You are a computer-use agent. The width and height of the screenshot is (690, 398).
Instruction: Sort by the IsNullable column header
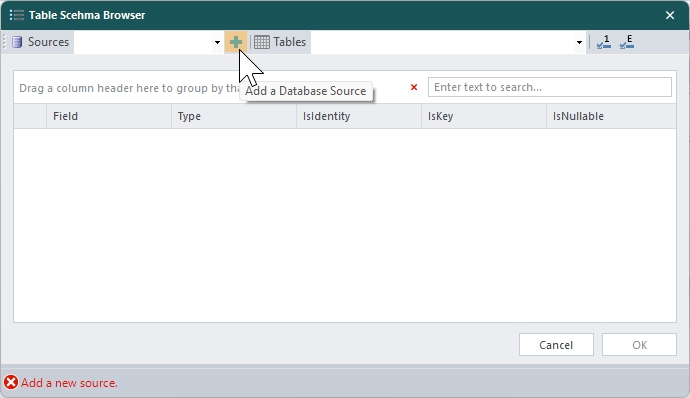pos(611,116)
